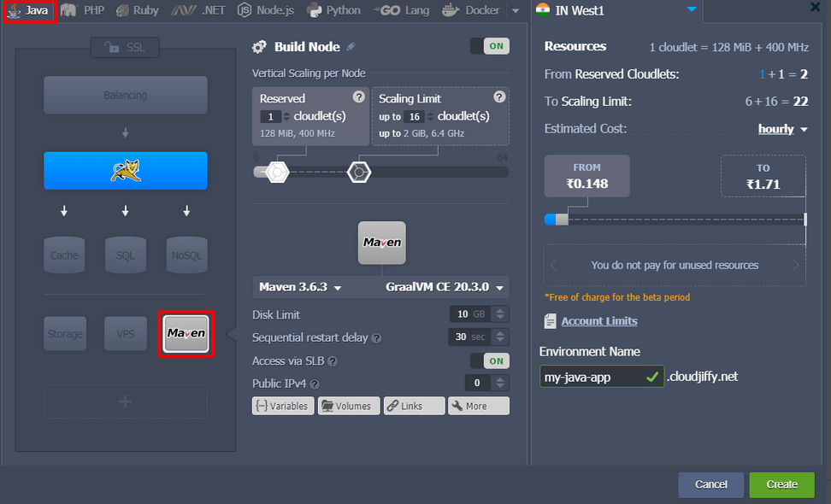The width and height of the screenshot is (831, 504).
Task: Open the Volumes settings
Action: [x=349, y=406]
